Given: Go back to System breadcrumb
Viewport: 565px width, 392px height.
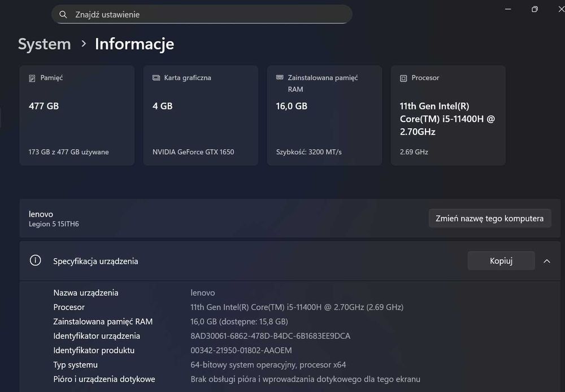Looking at the screenshot, I should tap(44, 44).
